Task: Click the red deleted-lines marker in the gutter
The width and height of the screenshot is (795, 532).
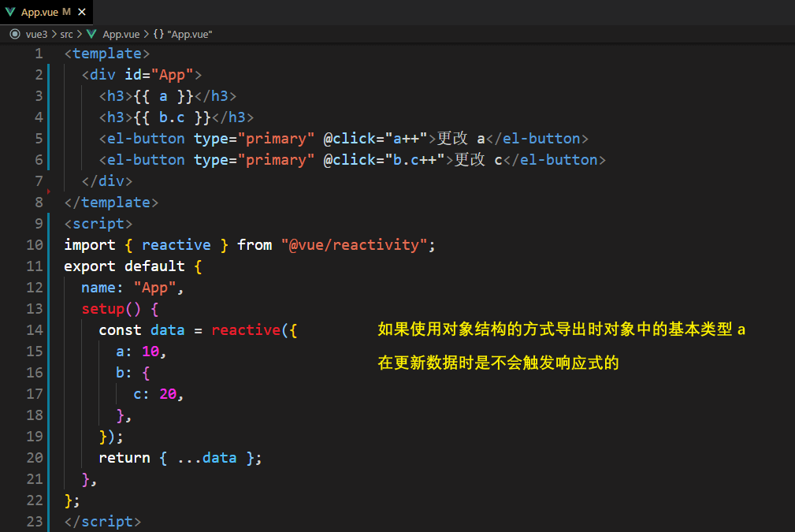Action: tap(49, 191)
